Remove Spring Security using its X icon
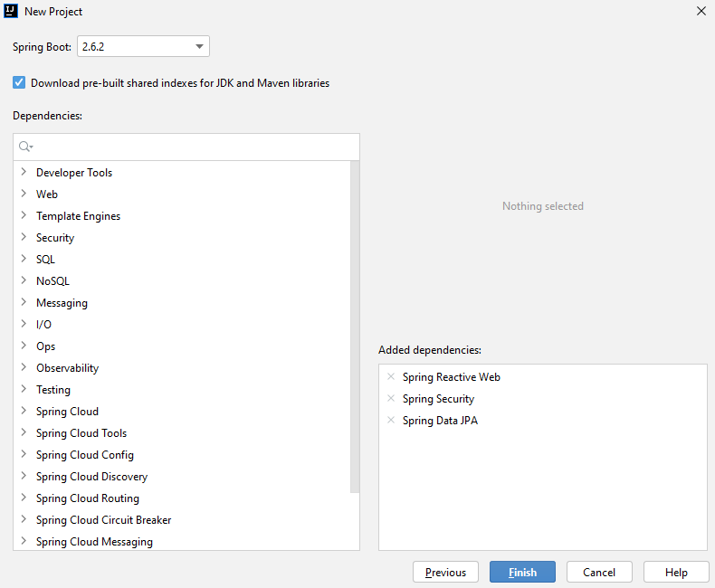Viewport: 715px width, 588px height. (x=391, y=399)
